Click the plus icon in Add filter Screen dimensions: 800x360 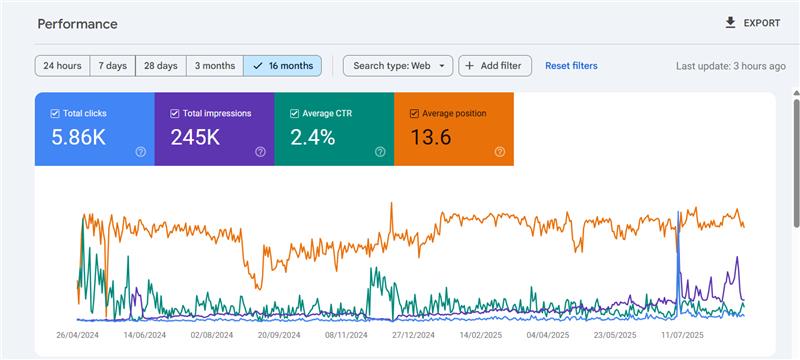(x=470, y=66)
